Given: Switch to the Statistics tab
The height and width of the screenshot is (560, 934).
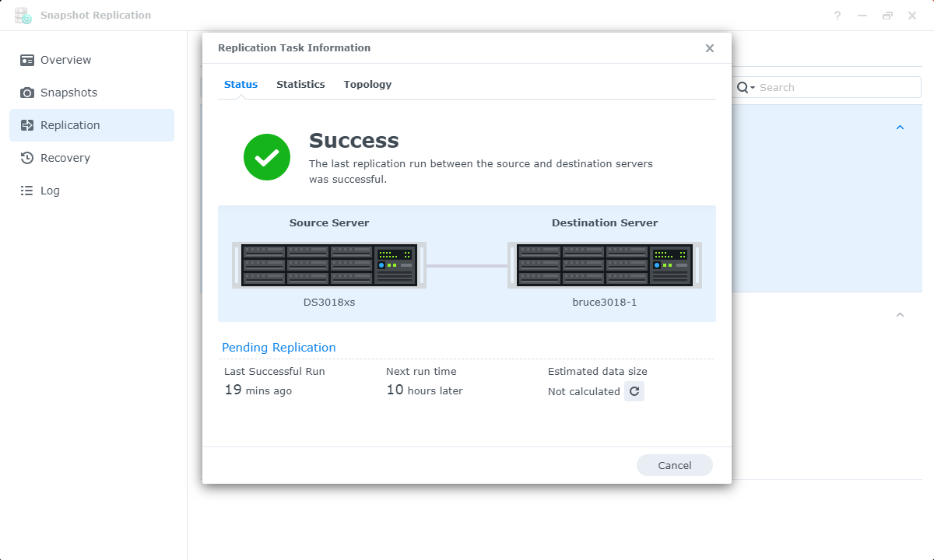Looking at the screenshot, I should [300, 84].
